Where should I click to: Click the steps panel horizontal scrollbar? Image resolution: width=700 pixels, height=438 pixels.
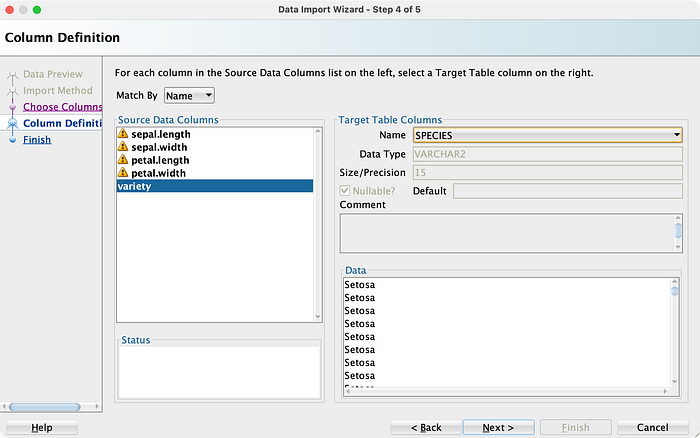pos(50,406)
